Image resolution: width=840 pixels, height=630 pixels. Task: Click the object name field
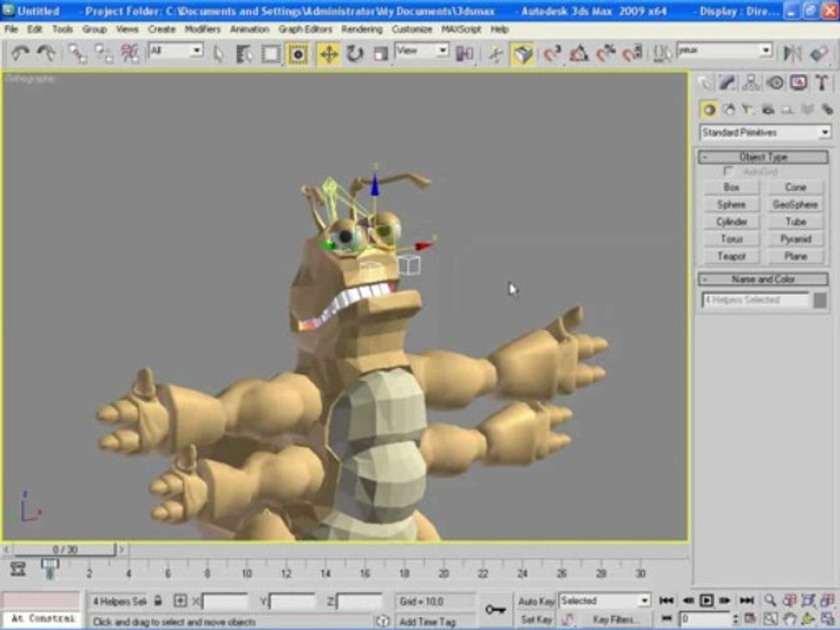point(755,300)
